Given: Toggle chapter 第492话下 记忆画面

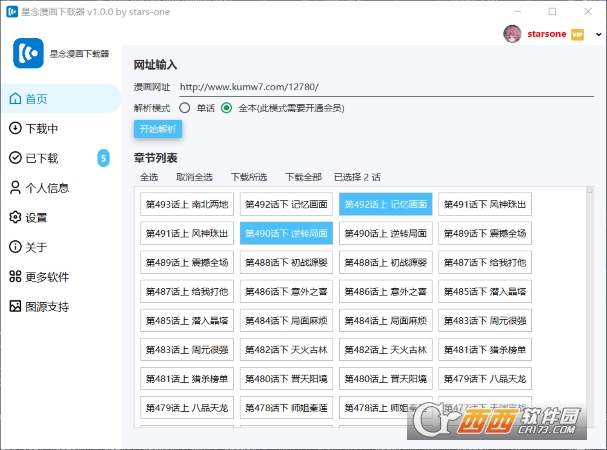Looking at the screenshot, I should click(x=286, y=204).
